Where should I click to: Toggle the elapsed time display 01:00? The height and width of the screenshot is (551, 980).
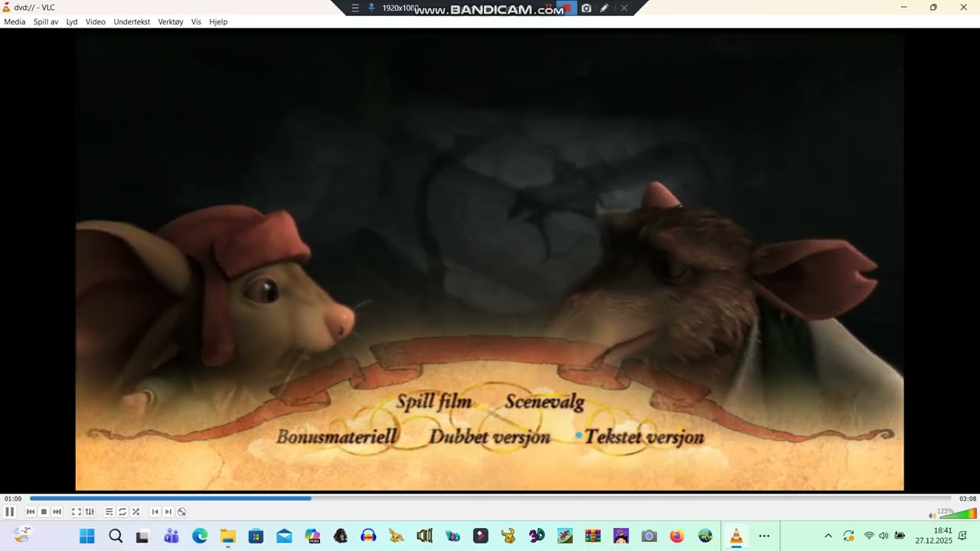click(x=13, y=499)
